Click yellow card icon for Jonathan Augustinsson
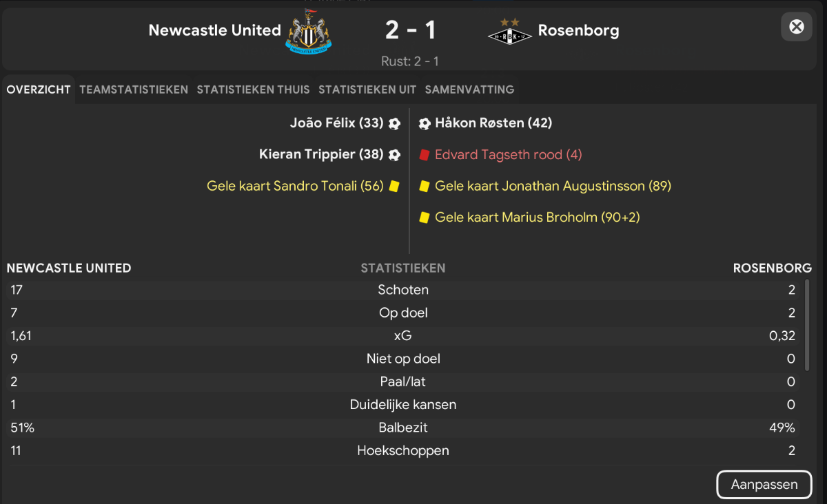The height and width of the screenshot is (504, 827). [425, 186]
